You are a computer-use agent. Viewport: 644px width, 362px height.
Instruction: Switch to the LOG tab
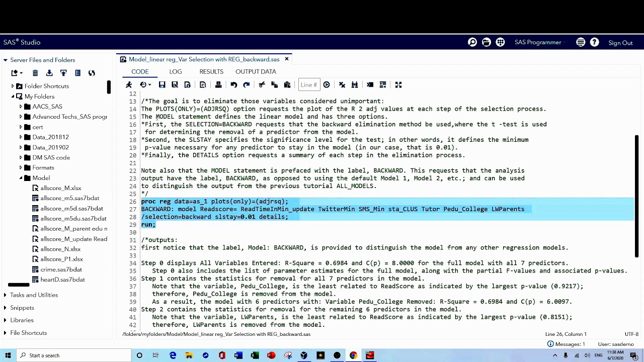(175, 72)
